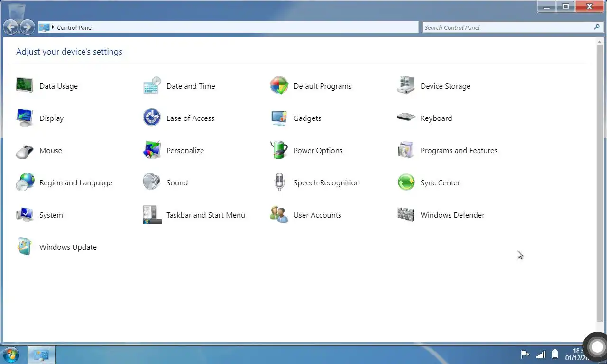Click the Speech Recognition label
The height and width of the screenshot is (364, 607).
tap(326, 183)
